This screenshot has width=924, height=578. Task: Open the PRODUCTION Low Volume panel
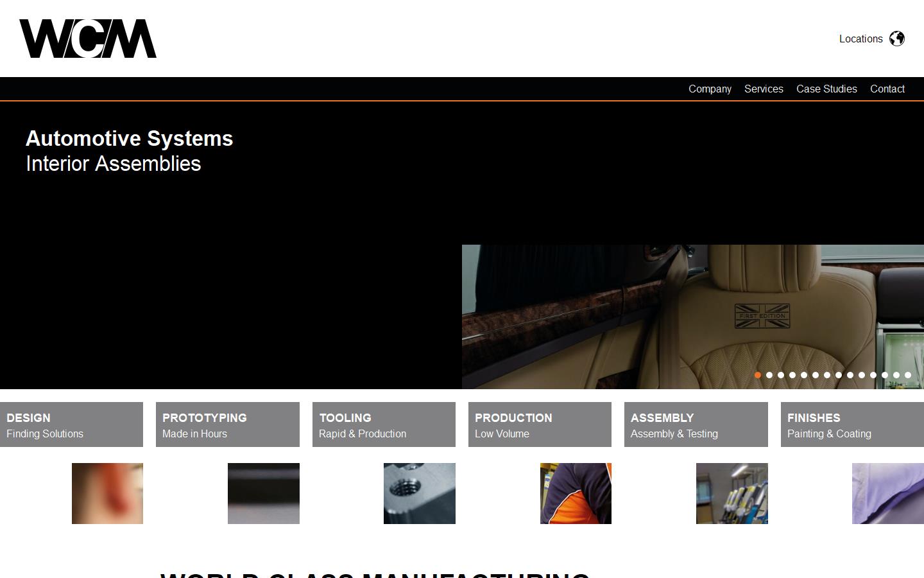[540, 425]
